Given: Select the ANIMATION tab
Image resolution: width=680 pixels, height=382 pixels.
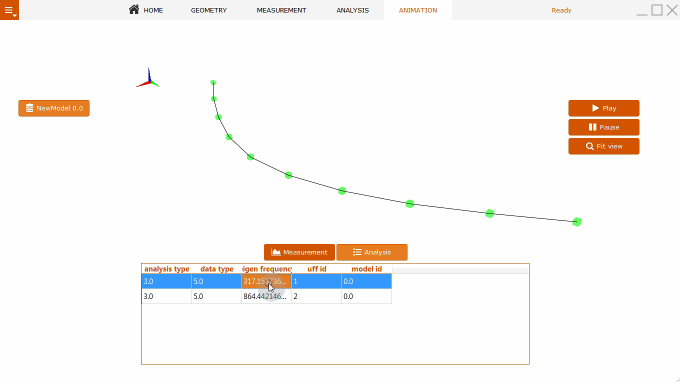Looking at the screenshot, I should [418, 10].
